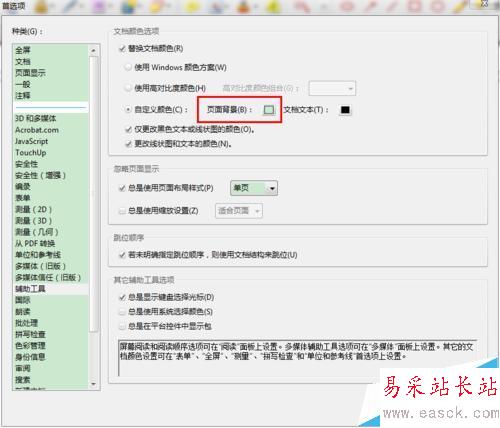Select 使用高对比度颜色(H) radio button

(128, 88)
